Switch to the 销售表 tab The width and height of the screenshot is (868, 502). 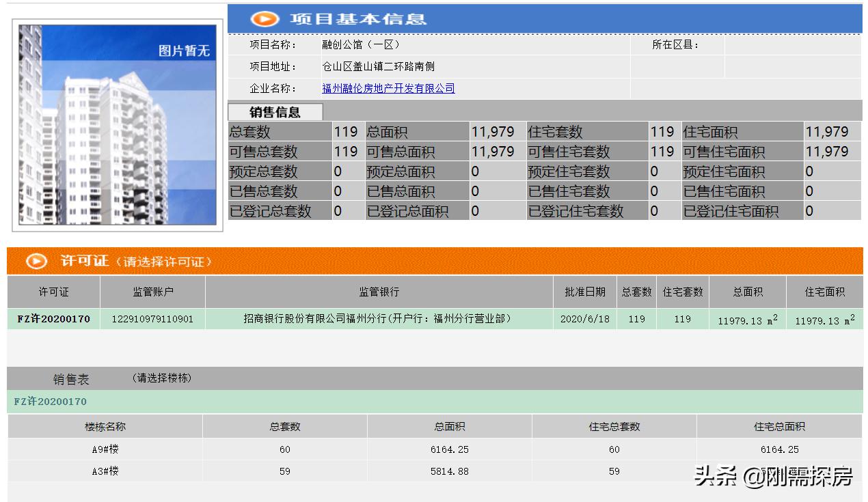72,380
